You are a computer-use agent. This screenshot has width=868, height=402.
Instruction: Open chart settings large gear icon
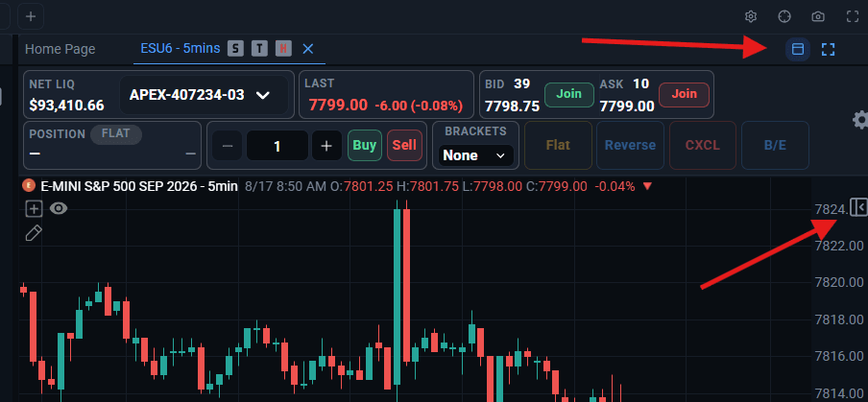[x=860, y=119]
